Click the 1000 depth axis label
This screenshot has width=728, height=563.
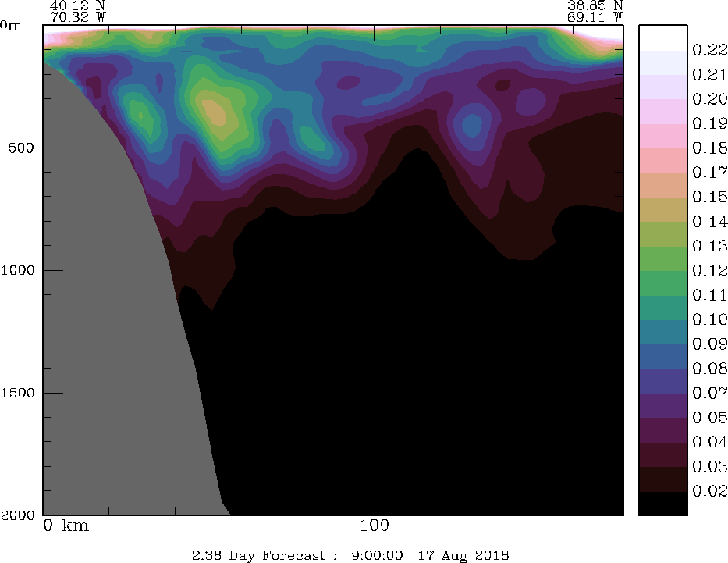pyautogui.click(x=18, y=270)
